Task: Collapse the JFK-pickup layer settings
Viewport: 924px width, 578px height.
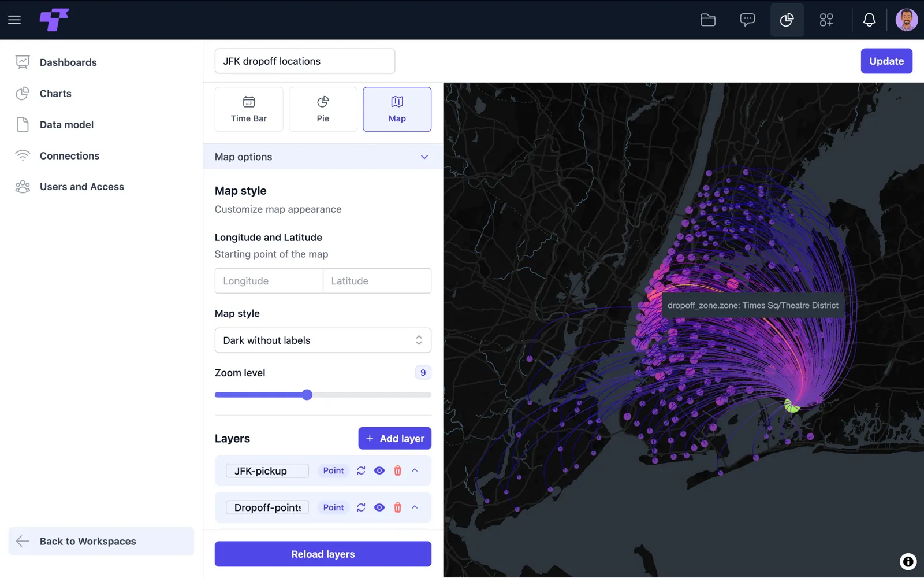Action: (415, 470)
